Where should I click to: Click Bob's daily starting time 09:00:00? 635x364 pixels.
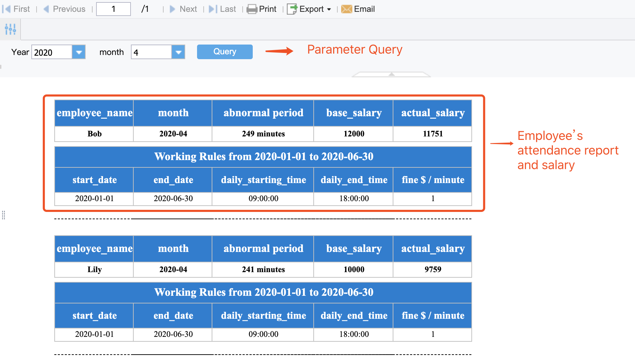(x=263, y=198)
